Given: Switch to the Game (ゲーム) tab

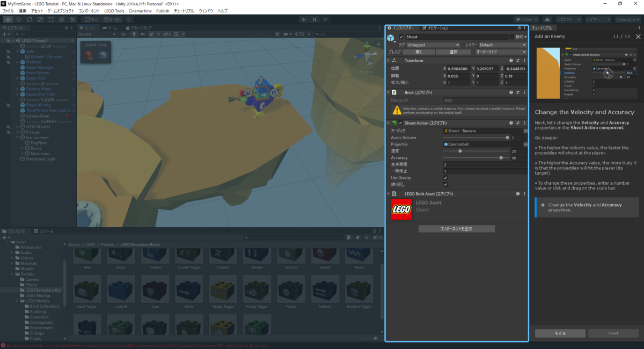Looking at the screenshot, I should tap(110, 27).
